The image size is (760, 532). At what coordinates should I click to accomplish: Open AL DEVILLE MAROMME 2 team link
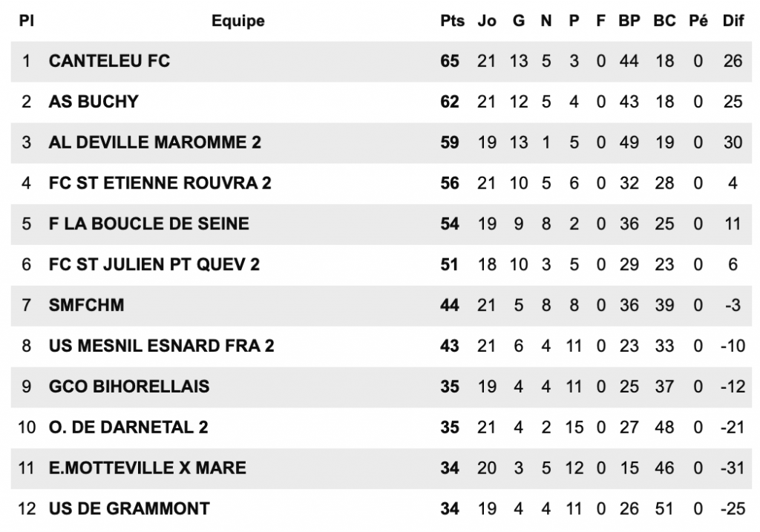[154, 142]
